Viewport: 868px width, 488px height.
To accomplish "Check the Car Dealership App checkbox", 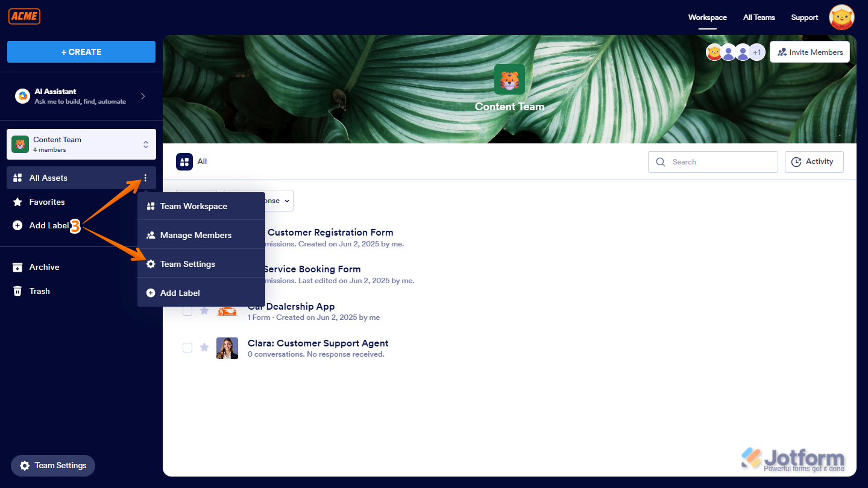I will pyautogui.click(x=187, y=310).
